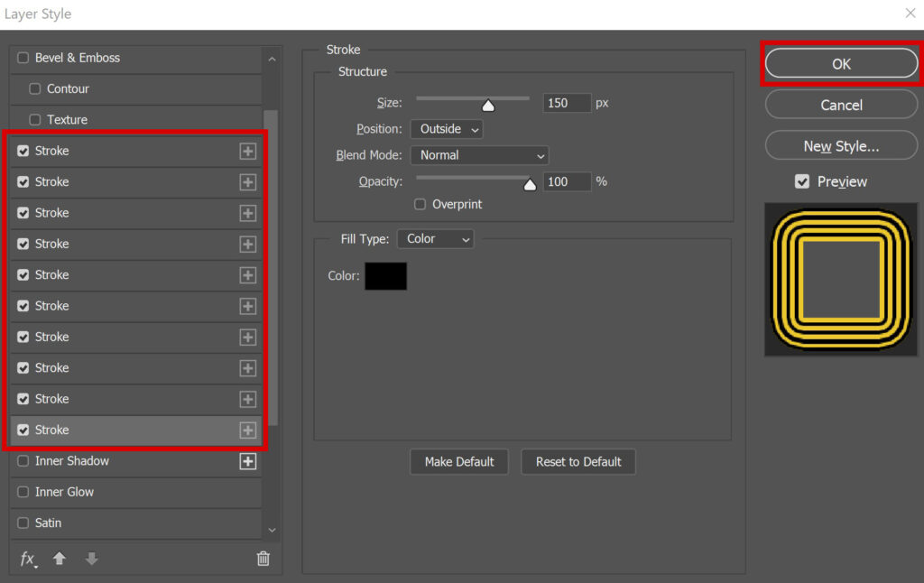Open the fx effects menu icon
The height and width of the screenshot is (583, 924).
point(28,559)
